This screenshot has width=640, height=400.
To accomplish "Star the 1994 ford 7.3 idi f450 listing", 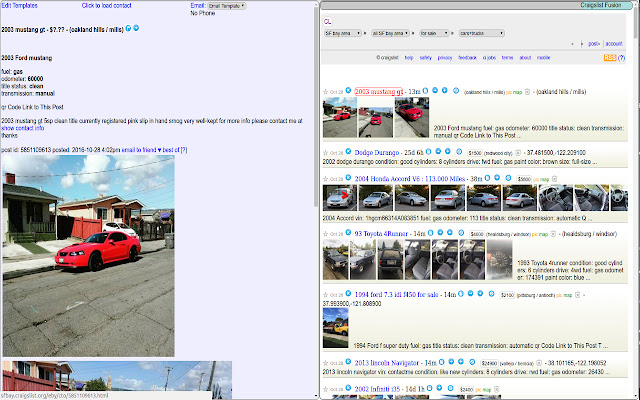I will tap(325, 295).
